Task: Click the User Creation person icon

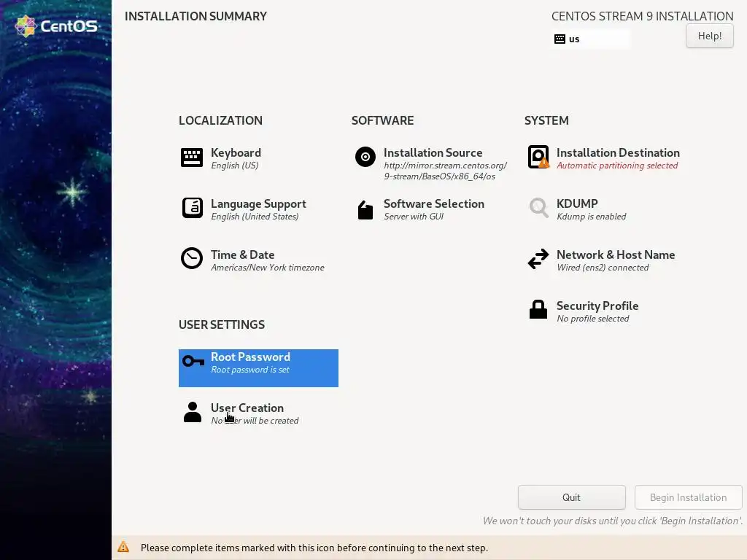Action: 193,412
